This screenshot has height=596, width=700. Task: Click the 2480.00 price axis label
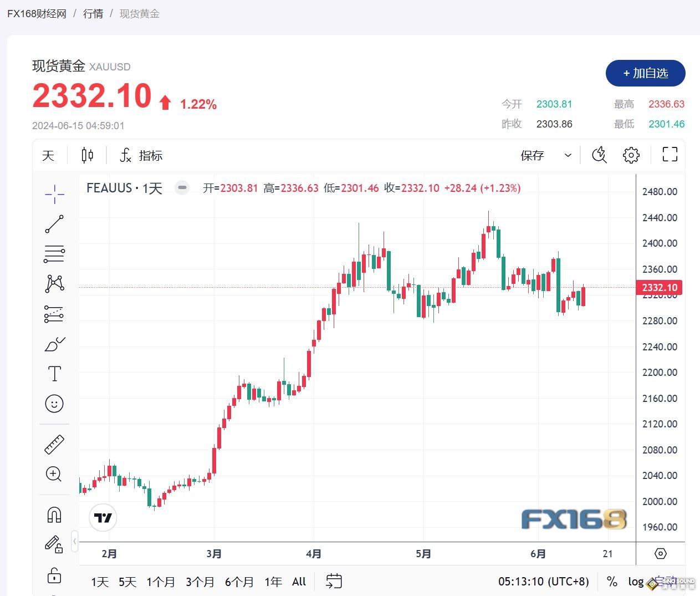tap(660, 192)
